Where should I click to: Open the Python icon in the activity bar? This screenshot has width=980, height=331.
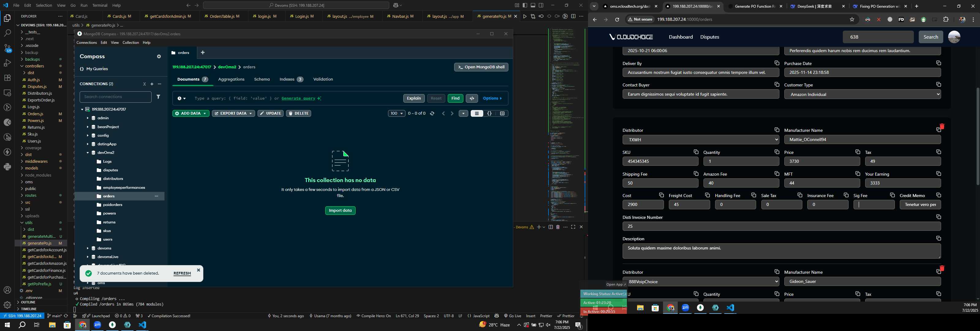pyautogui.click(x=7, y=167)
